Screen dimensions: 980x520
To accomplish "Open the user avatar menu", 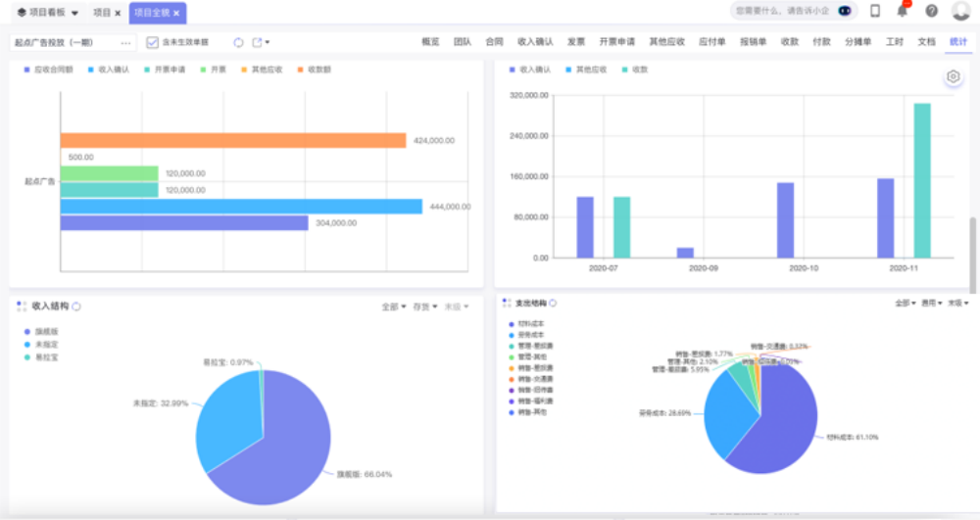I will pyautogui.click(x=960, y=11).
